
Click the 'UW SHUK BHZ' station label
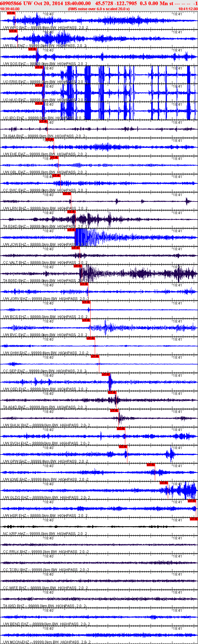(16, 425)
